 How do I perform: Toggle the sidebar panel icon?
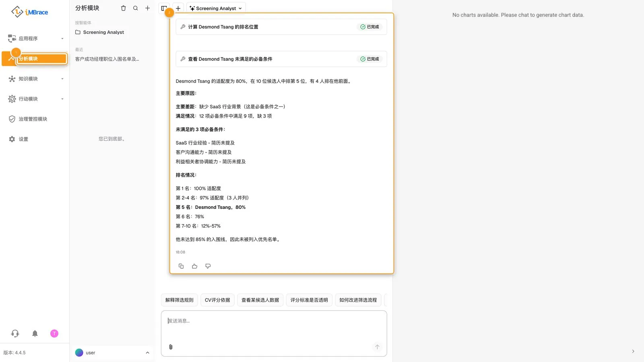164,8
